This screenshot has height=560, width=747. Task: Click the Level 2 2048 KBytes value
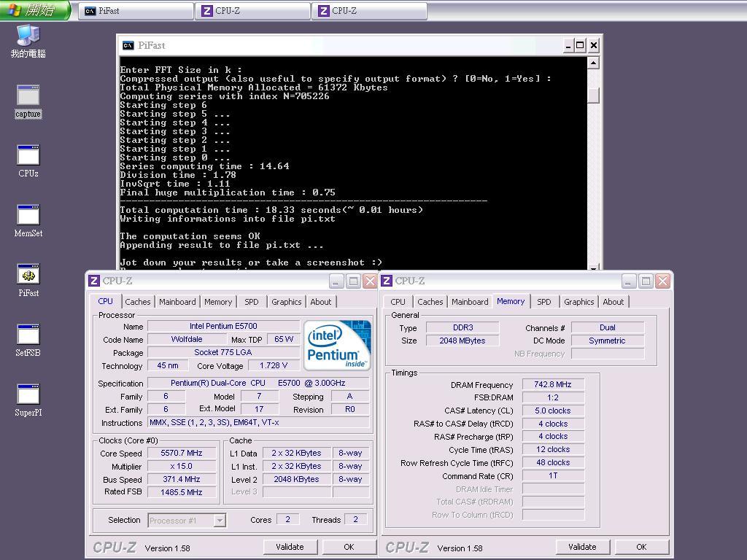pos(296,479)
